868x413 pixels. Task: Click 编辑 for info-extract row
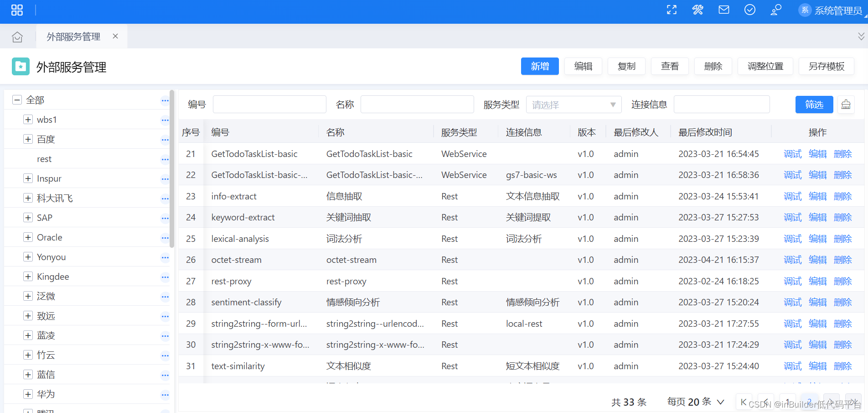[817, 196]
